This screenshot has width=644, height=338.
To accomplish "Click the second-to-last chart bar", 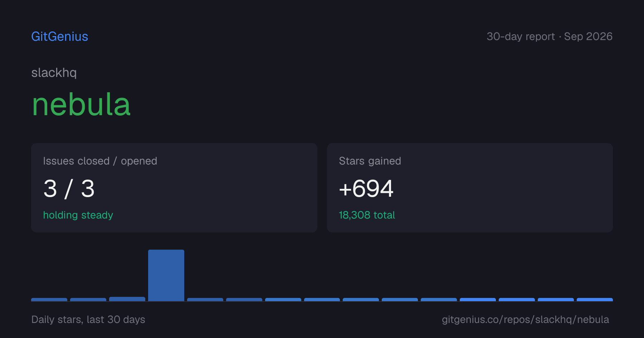I will (x=556, y=299).
